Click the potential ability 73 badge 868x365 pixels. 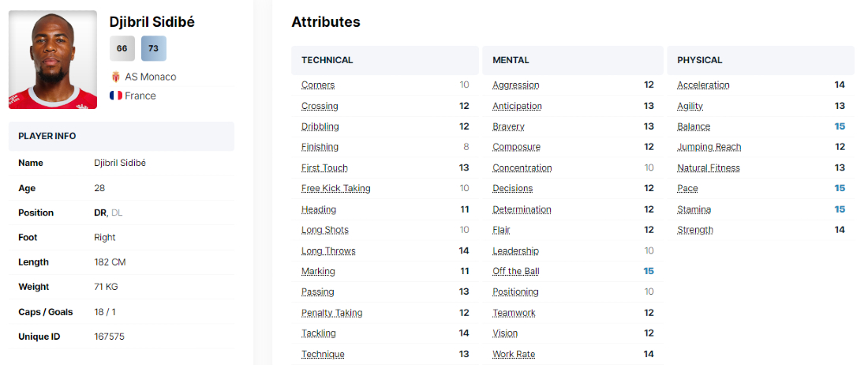pos(153,48)
